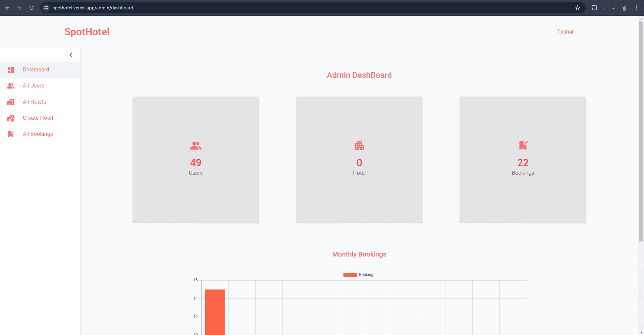
Task: Click the All Users people icon
Action: [11, 86]
